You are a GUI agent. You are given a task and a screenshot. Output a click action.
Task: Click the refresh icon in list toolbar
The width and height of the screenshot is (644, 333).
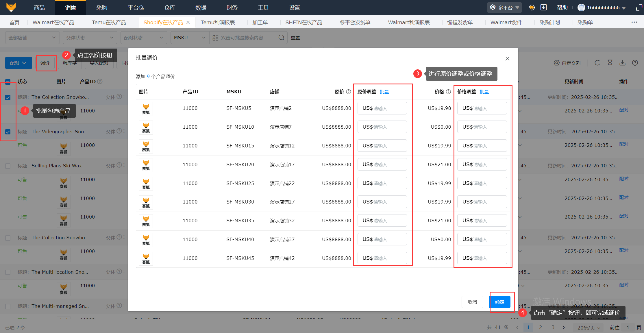point(597,63)
